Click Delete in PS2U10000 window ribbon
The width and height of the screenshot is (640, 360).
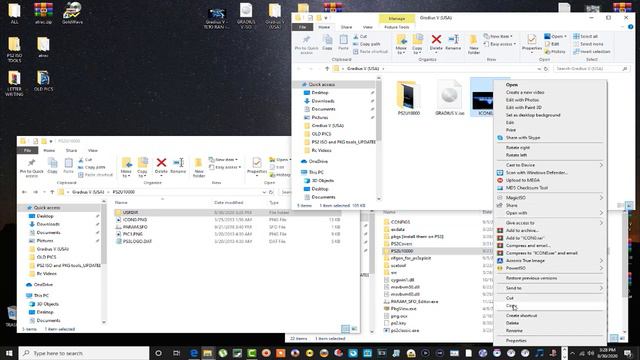[161, 166]
